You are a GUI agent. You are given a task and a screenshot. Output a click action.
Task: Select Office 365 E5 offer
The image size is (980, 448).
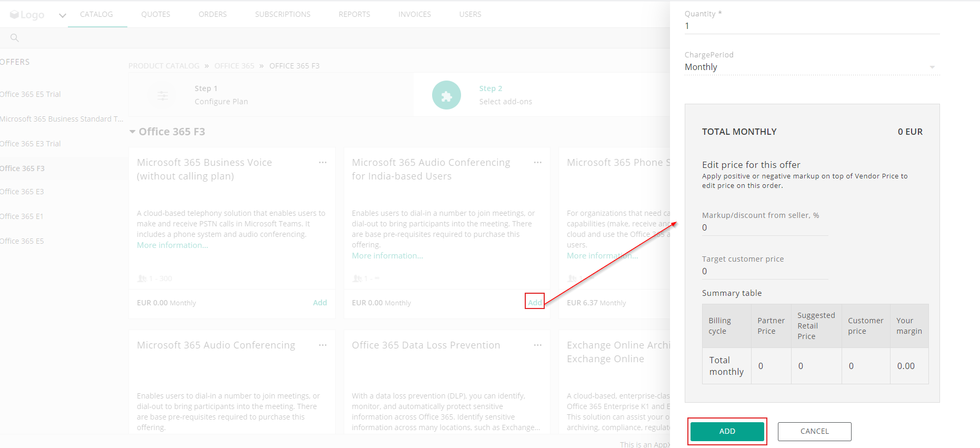click(22, 241)
